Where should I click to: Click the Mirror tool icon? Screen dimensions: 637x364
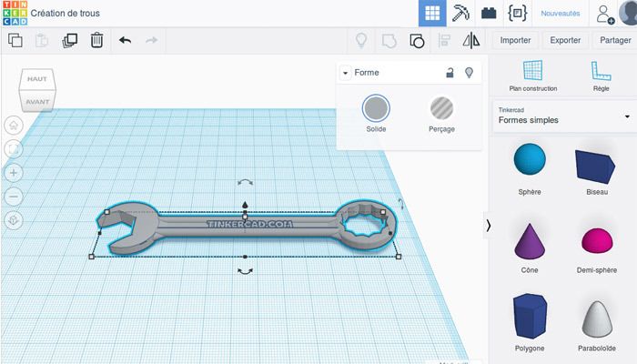tap(470, 40)
